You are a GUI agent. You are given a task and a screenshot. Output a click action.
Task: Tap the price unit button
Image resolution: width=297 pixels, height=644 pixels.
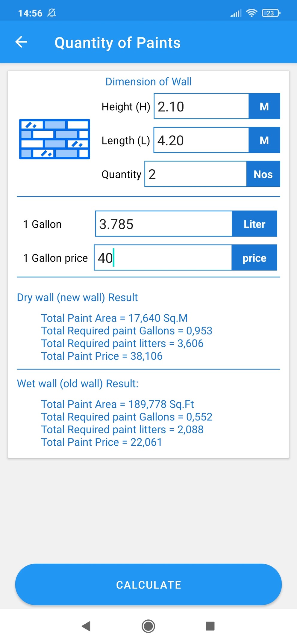[254, 258]
